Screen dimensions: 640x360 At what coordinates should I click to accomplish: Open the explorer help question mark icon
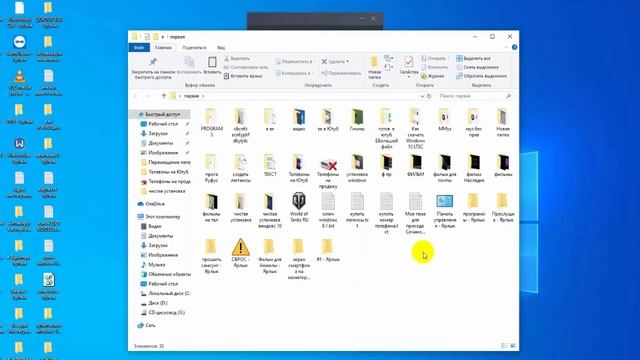[x=514, y=47]
